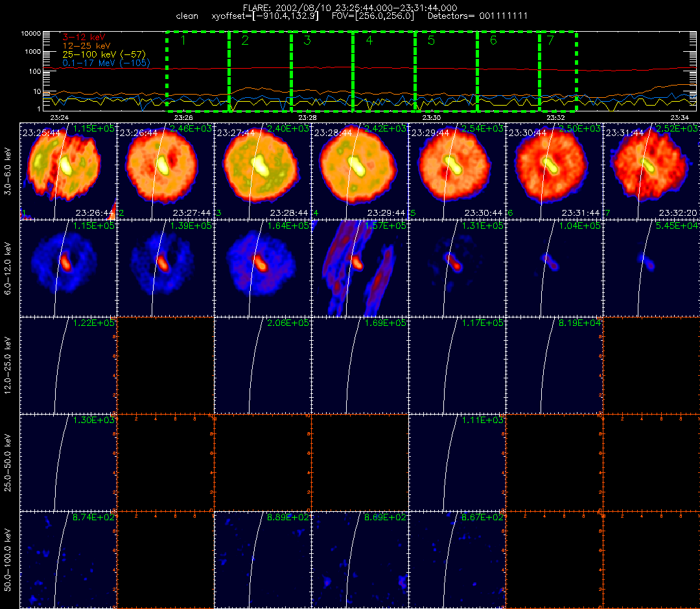Click the 50.0-100.0 keV row label
This screenshot has height=609, width=700.
(8, 560)
